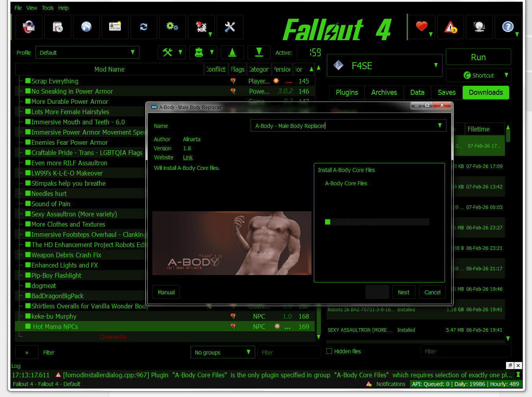Click the Filter field under the downloads list
Screen dimensions: 532x397
click(466, 351)
